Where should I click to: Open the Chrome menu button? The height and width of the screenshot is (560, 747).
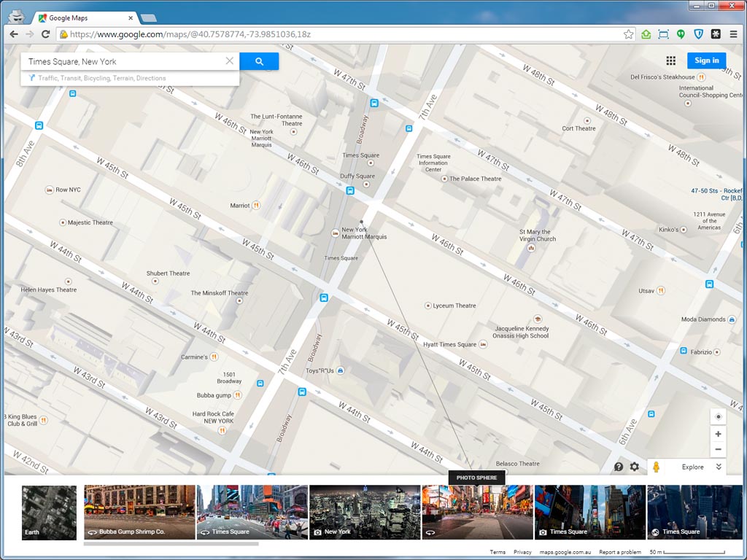click(x=733, y=34)
